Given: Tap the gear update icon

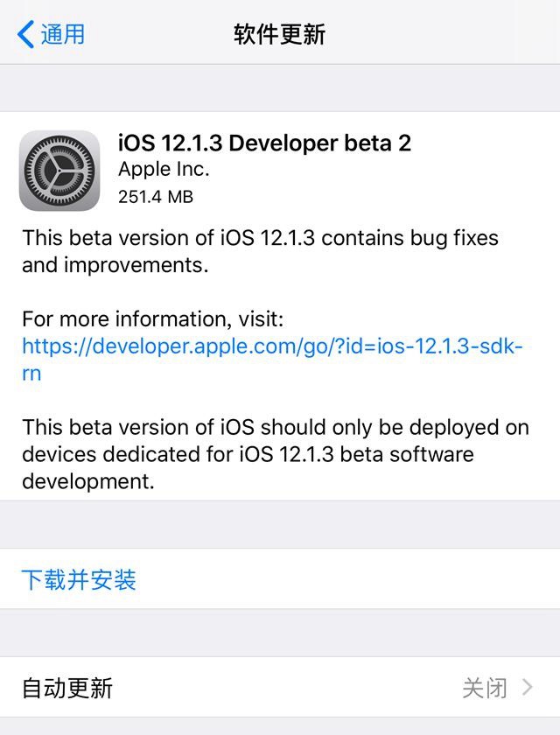Looking at the screenshot, I should click(x=59, y=170).
